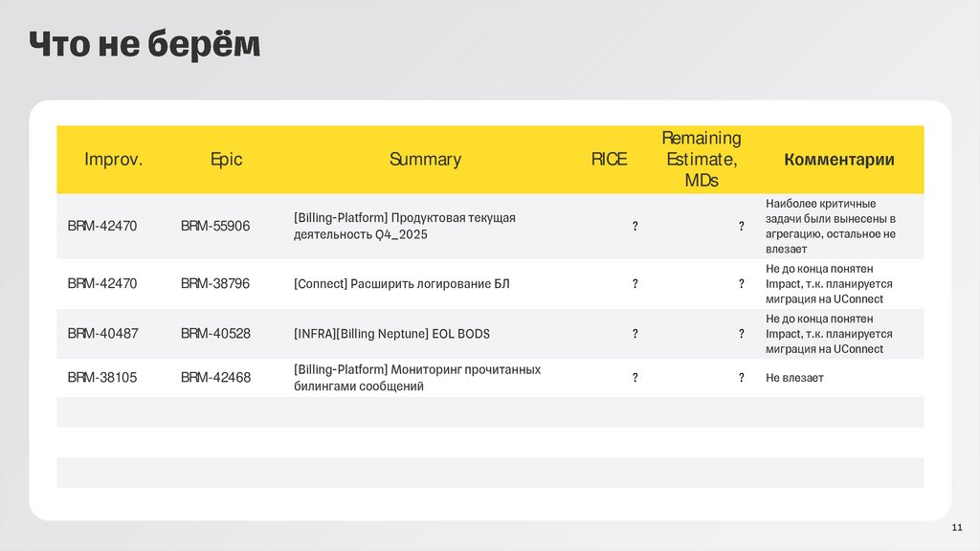Click the "[Connect] Расширить логирование БЛ" summary
The width and height of the screenshot is (980, 551).
point(403,284)
